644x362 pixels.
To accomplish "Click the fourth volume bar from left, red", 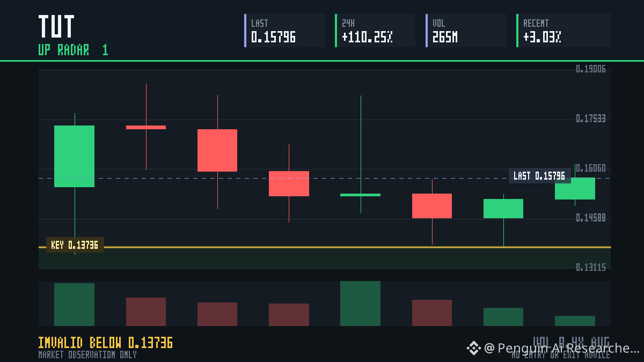I will tap(289, 315).
